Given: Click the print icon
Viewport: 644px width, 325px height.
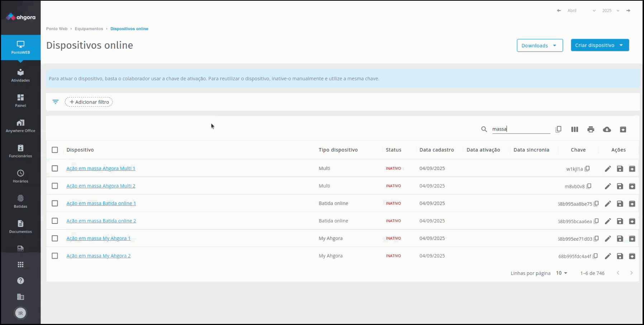Looking at the screenshot, I should [x=591, y=129].
